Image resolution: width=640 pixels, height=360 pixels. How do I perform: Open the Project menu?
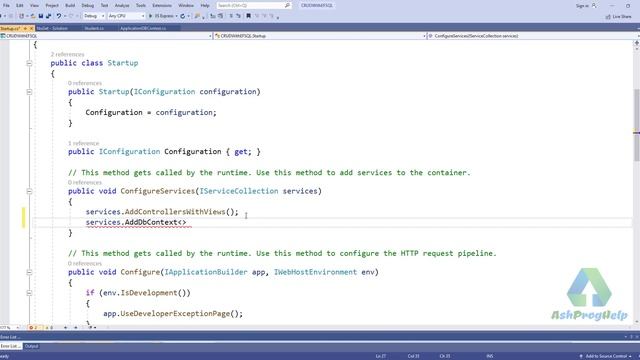(52, 6)
